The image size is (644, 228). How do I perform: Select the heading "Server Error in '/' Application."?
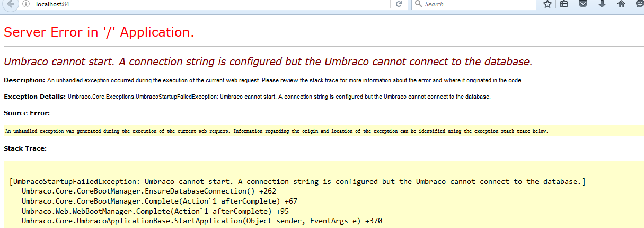pyautogui.click(x=99, y=32)
